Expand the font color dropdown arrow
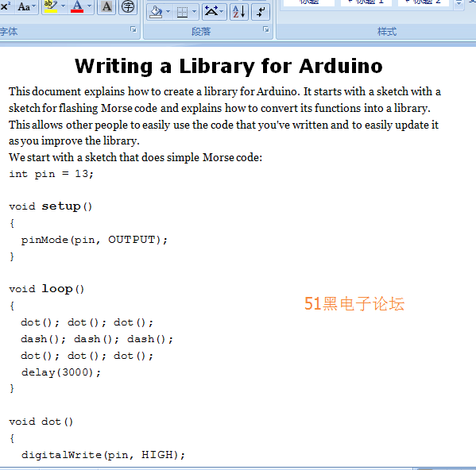This screenshot has width=476, height=470. 89,6
